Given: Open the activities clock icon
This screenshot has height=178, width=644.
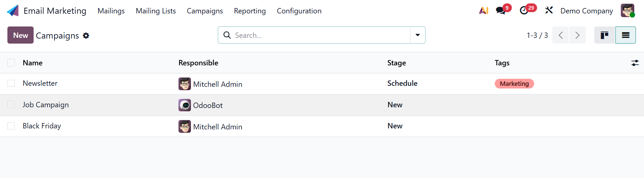Looking at the screenshot, I should [524, 11].
